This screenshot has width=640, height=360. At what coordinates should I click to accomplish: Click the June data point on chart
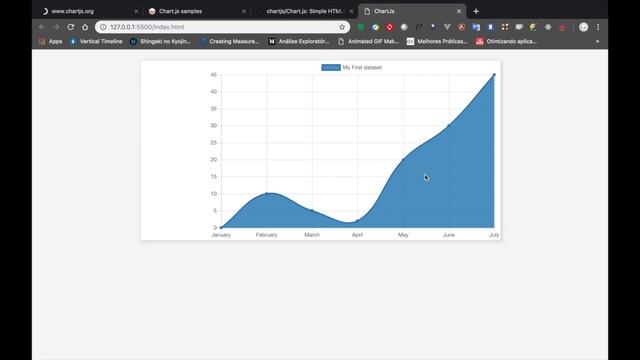[x=449, y=126]
